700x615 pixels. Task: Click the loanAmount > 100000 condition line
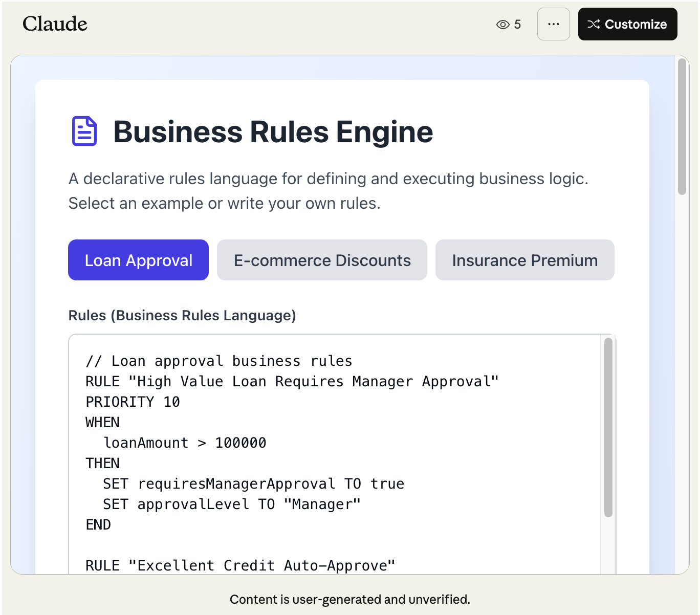coord(185,443)
